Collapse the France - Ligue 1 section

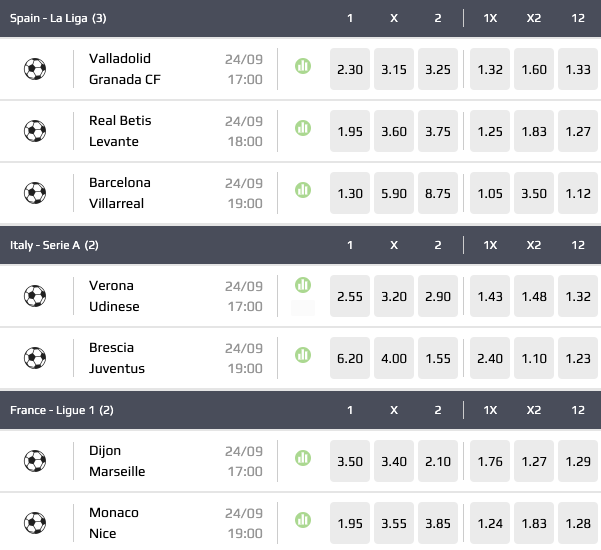pyautogui.click(x=62, y=410)
